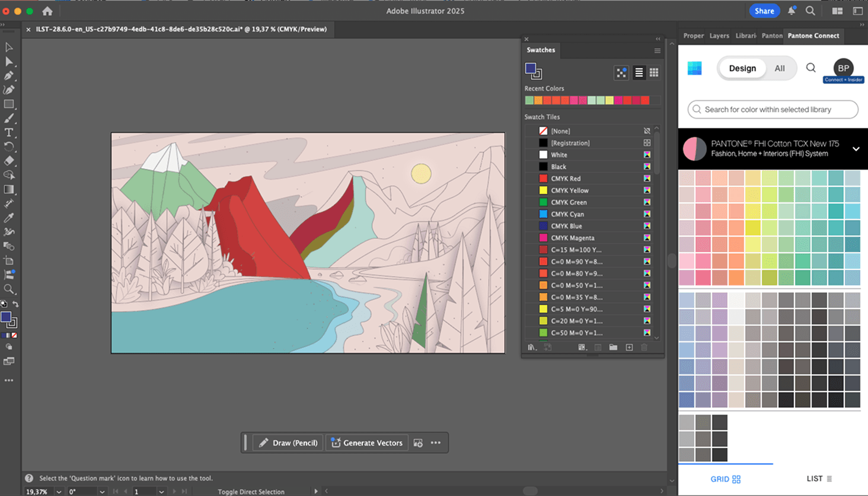The width and height of the screenshot is (868, 496).
Task: Click Delete Swatch trash icon
Action: [x=644, y=347]
